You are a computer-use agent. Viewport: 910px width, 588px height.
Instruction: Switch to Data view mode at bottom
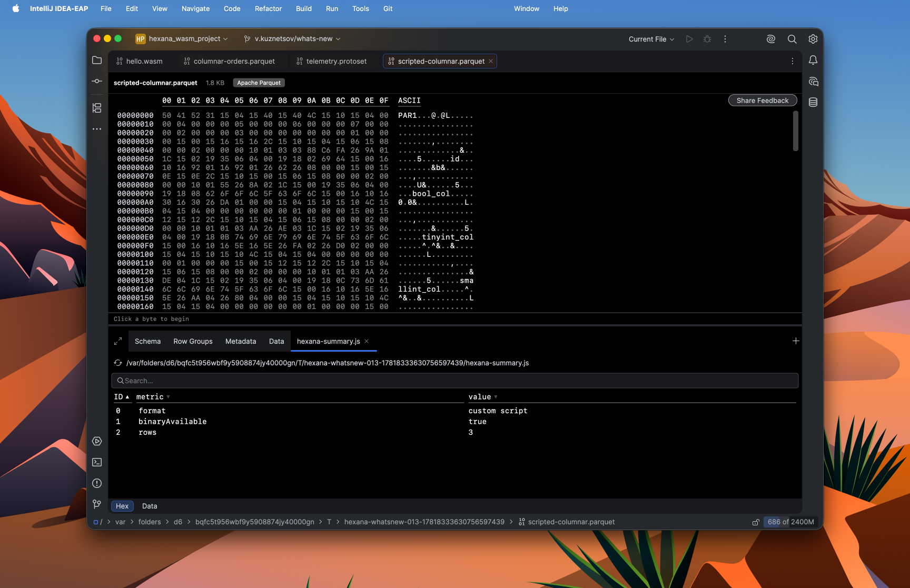tap(150, 506)
